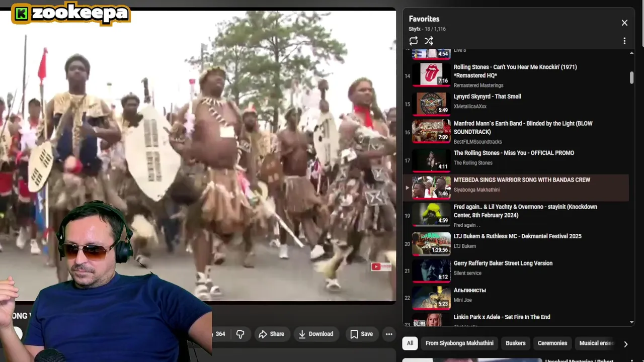
Task: Click title 'Gerry Rafferty Baker Street Long Version'
Action: [x=503, y=263]
